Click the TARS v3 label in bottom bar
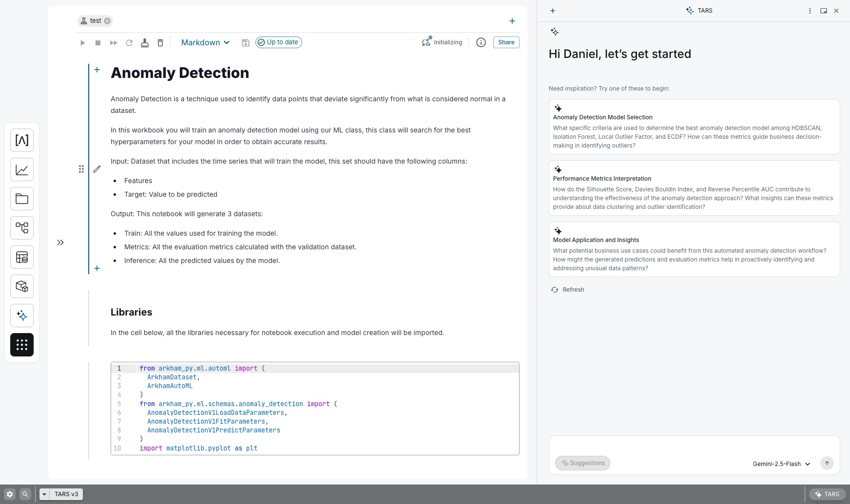Viewport: 850px width, 504px height. click(x=66, y=494)
